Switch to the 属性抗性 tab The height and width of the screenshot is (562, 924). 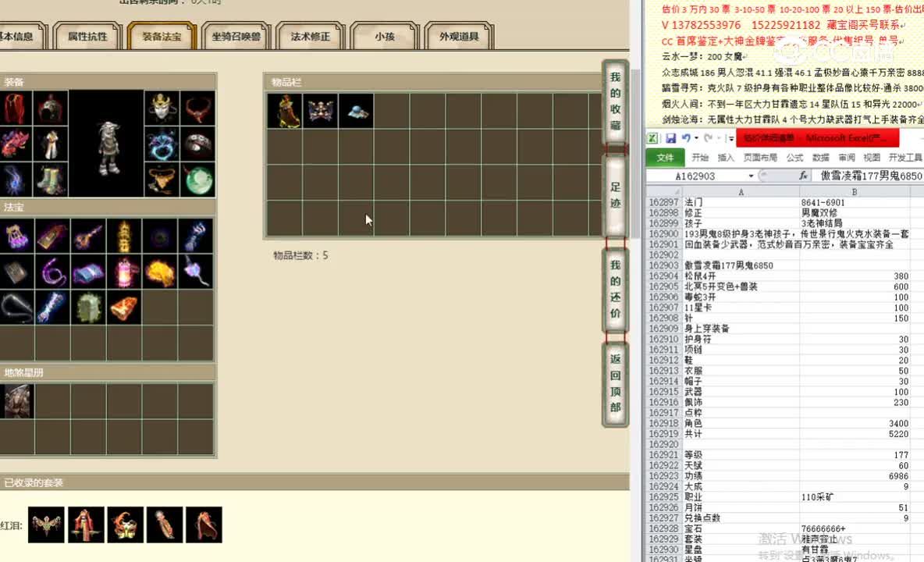[x=87, y=36]
